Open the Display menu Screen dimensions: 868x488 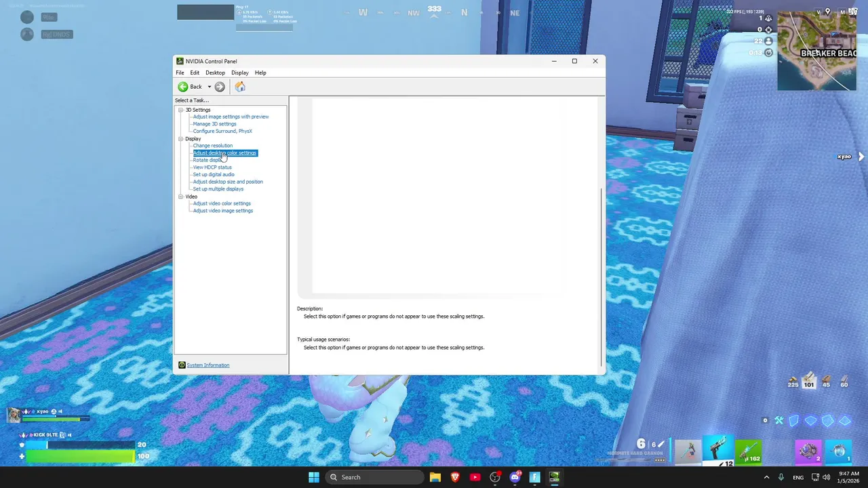239,73
